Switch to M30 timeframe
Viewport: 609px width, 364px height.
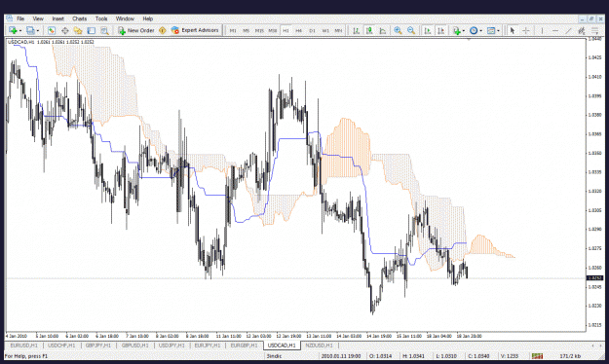(273, 30)
